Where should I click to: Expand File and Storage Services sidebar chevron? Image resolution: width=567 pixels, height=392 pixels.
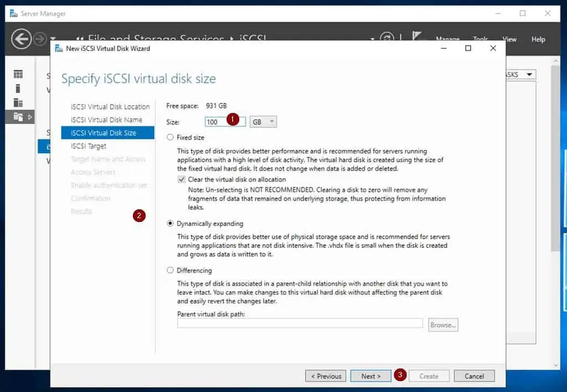[x=30, y=117]
